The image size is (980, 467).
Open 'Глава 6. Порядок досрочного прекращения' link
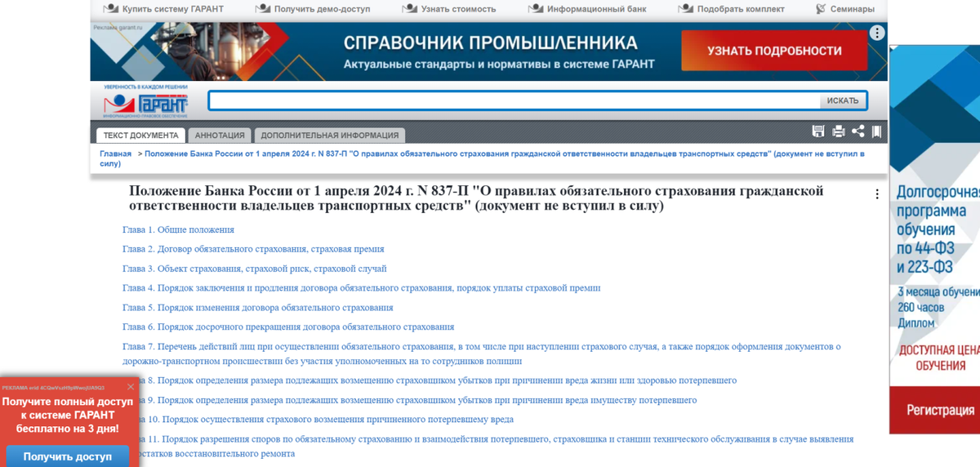(288, 327)
